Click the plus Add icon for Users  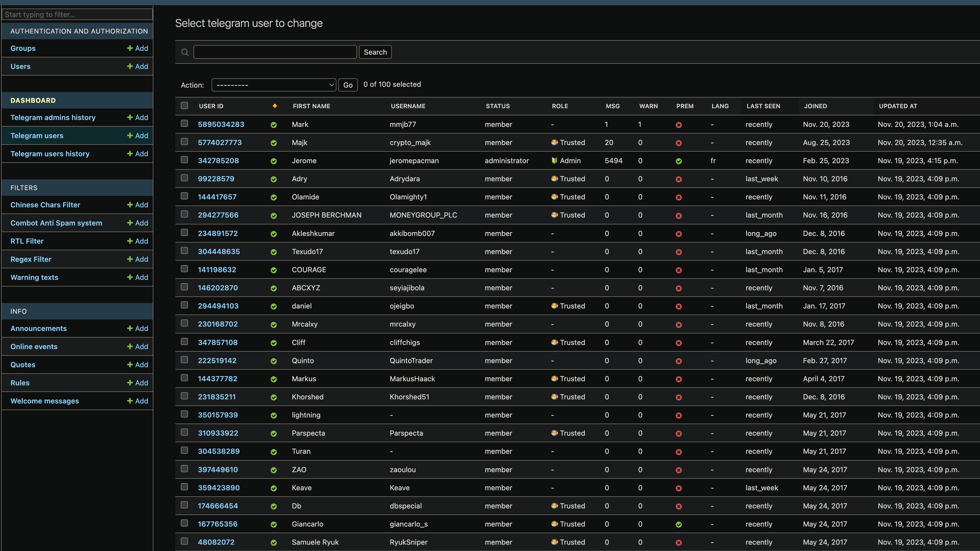click(130, 66)
